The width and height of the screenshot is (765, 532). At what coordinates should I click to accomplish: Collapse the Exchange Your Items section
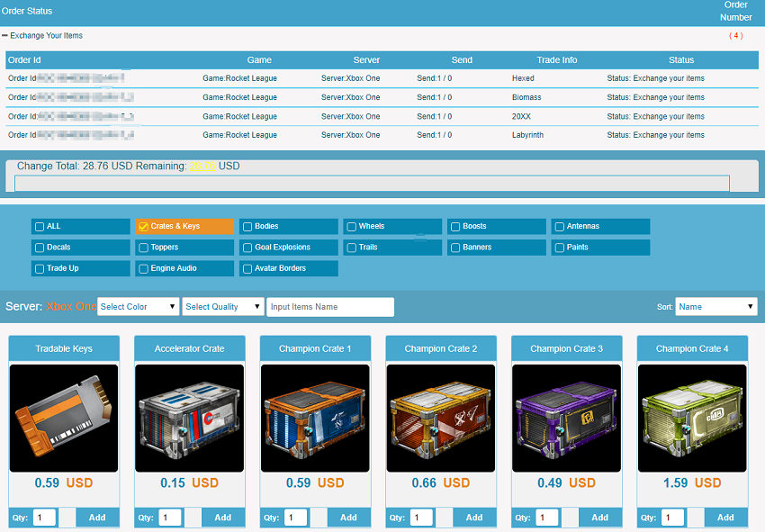pyautogui.click(x=4, y=36)
